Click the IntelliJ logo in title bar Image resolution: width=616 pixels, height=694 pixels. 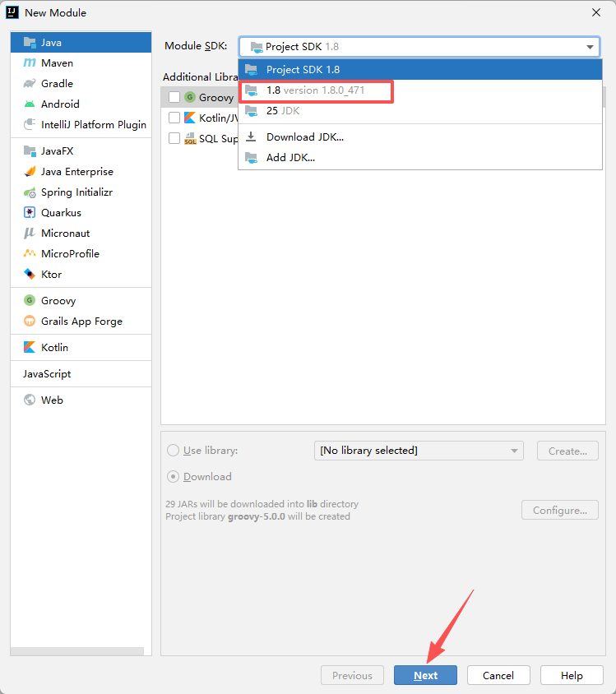(x=12, y=12)
